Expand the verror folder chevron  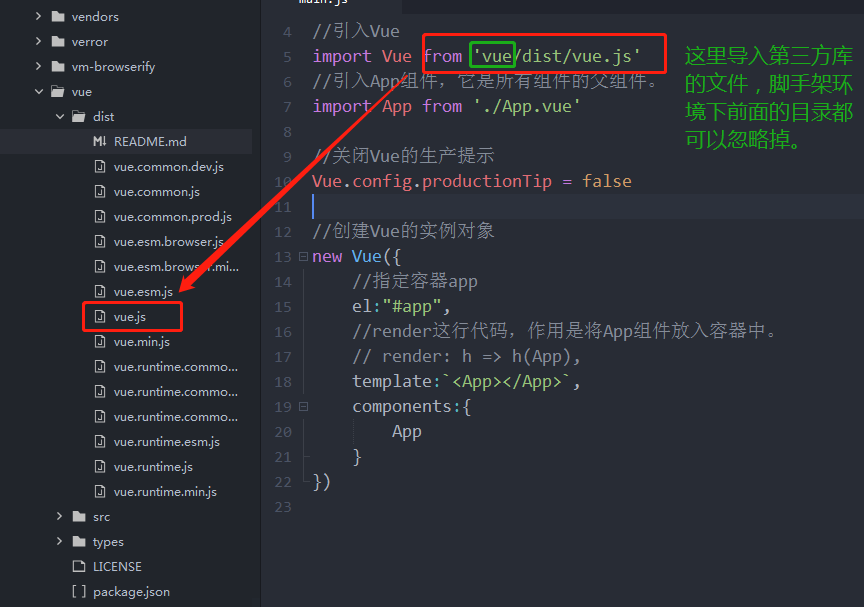pos(38,41)
